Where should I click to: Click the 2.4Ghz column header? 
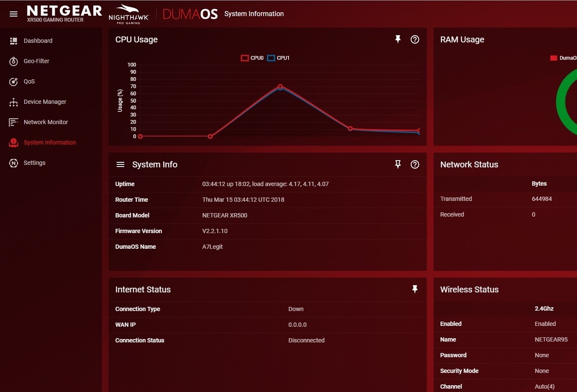click(544, 309)
